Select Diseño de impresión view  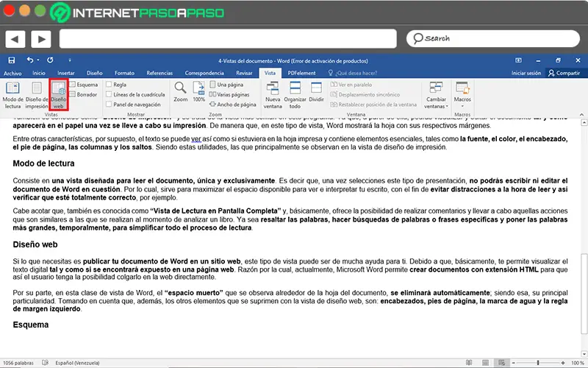click(x=36, y=96)
